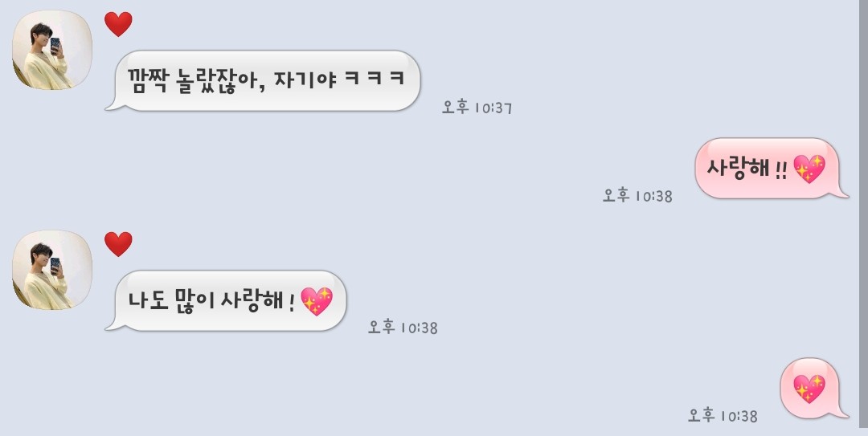This screenshot has height=436, width=868.
Task: Click the 오후 10:37 timestamp
Action: (477, 108)
